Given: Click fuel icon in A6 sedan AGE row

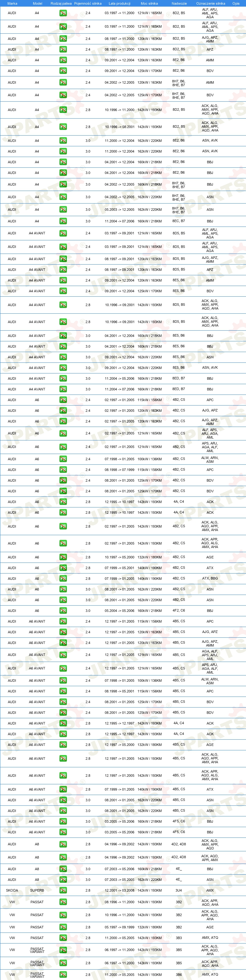Looking at the screenshot, I should tap(63, 557).
